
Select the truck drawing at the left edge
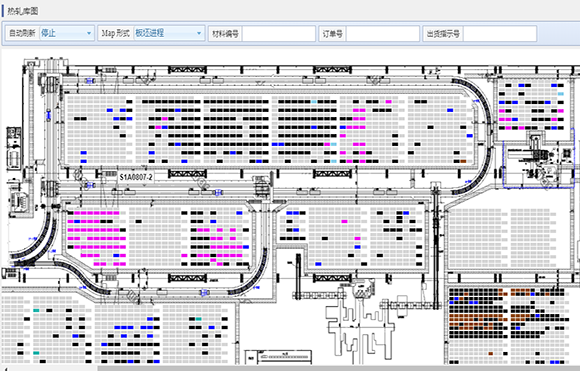[14, 149]
